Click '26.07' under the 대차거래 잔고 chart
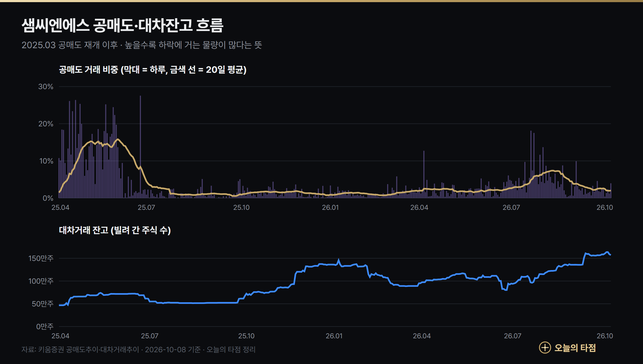This screenshot has width=643, height=364. point(513,336)
